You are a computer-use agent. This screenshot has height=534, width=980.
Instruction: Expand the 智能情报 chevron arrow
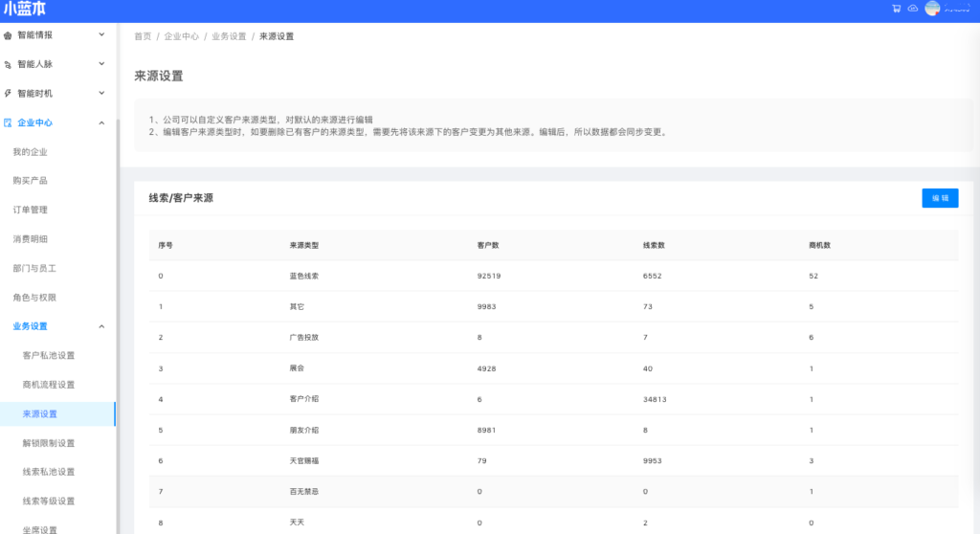pyautogui.click(x=102, y=35)
